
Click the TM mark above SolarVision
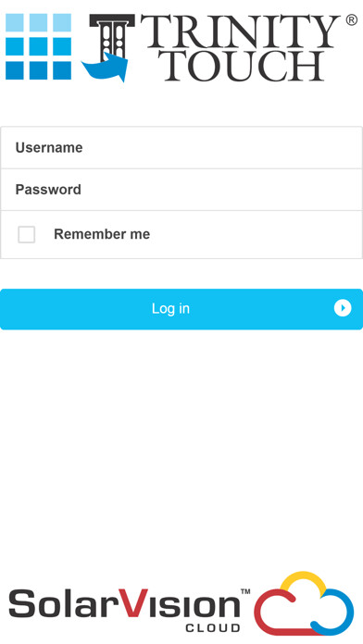pyautogui.click(x=245, y=591)
